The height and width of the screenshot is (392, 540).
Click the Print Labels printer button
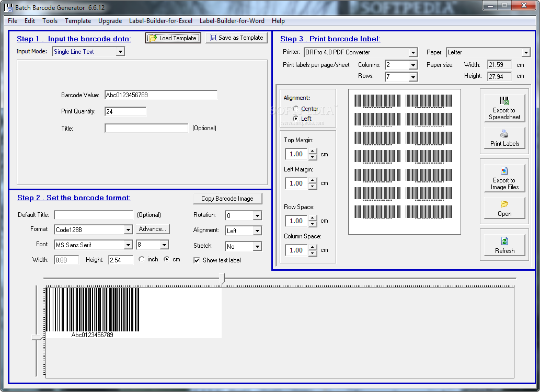pos(504,138)
